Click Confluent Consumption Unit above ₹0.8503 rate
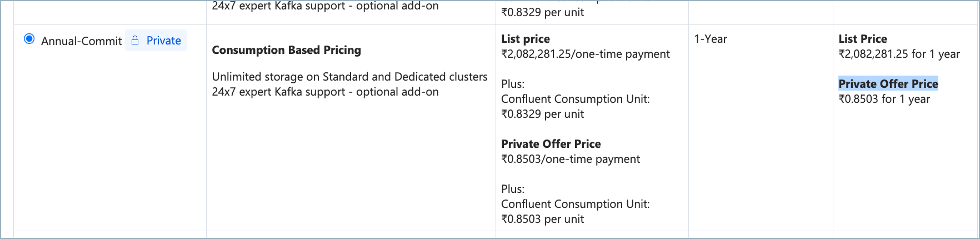The image size is (980, 239). 575,204
